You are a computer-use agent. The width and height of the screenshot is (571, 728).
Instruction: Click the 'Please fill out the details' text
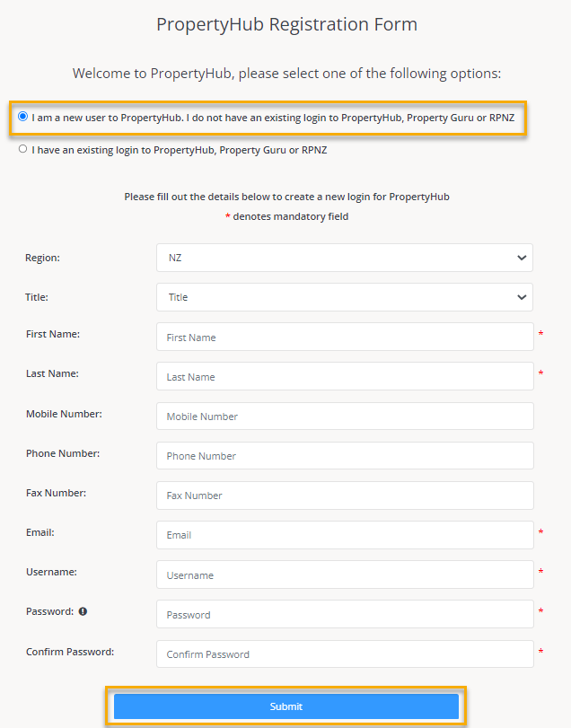coord(287,197)
